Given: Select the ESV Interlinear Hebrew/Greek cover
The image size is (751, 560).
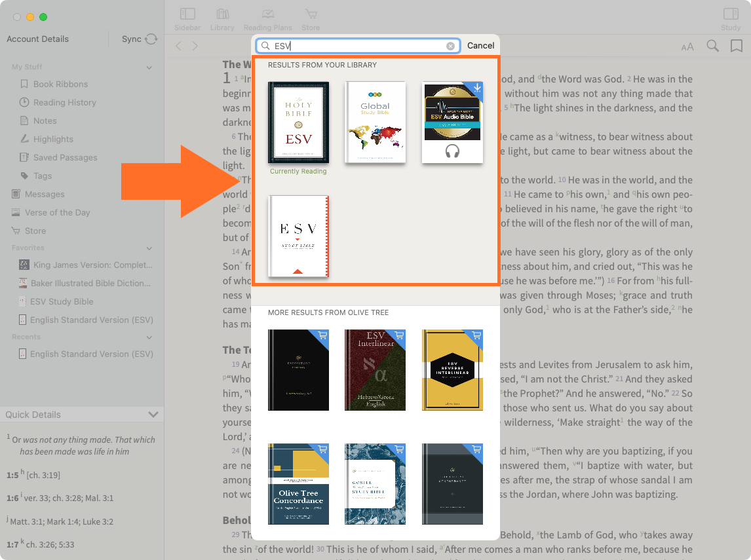Looking at the screenshot, I should tap(375, 370).
